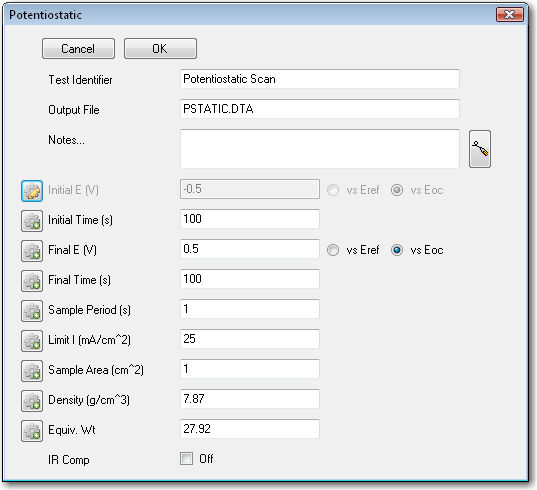The width and height of the screenshot is (537, 490).
Task: Select vs Eoc for Final E
Action: 397,250
